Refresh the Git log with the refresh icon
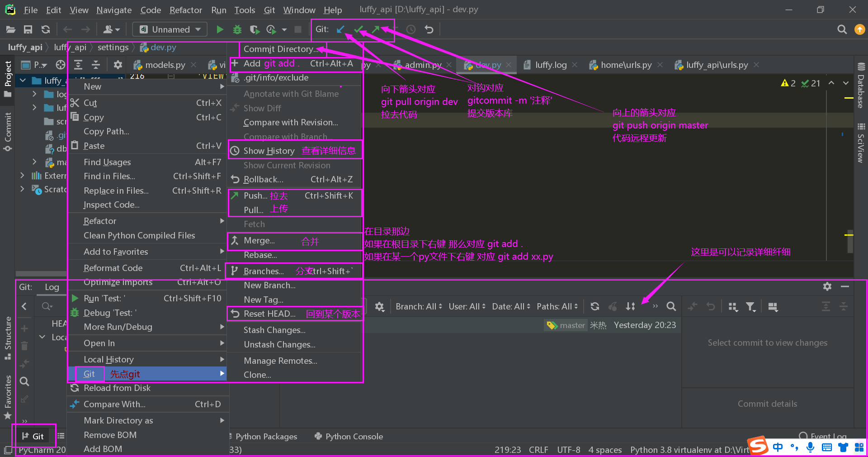 595,306
